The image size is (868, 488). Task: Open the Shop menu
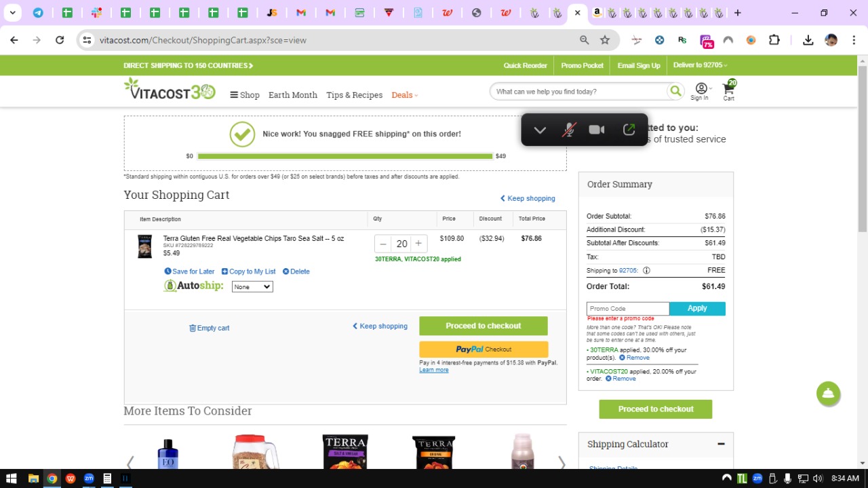pyautogui.click(x=245, y=95)
